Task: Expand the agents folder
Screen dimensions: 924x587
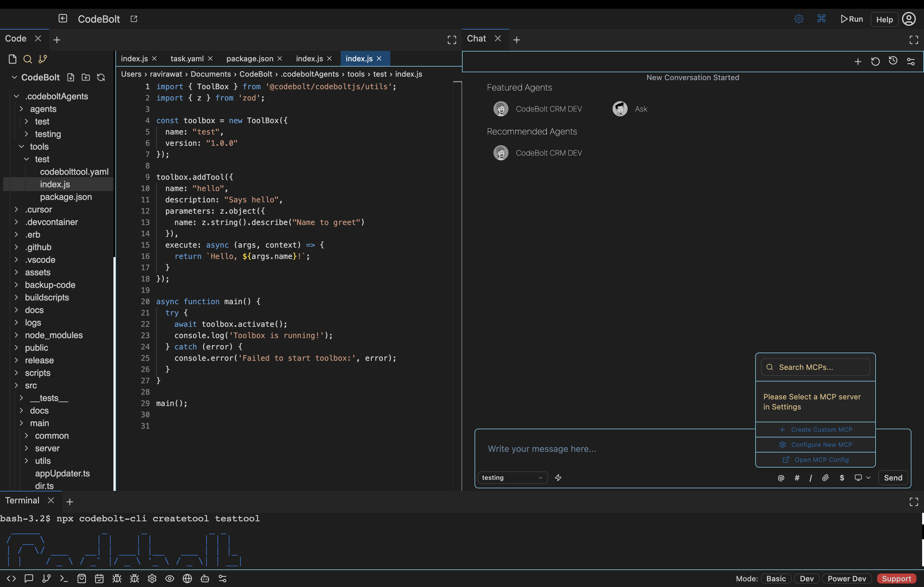Action: pos(21,109)
